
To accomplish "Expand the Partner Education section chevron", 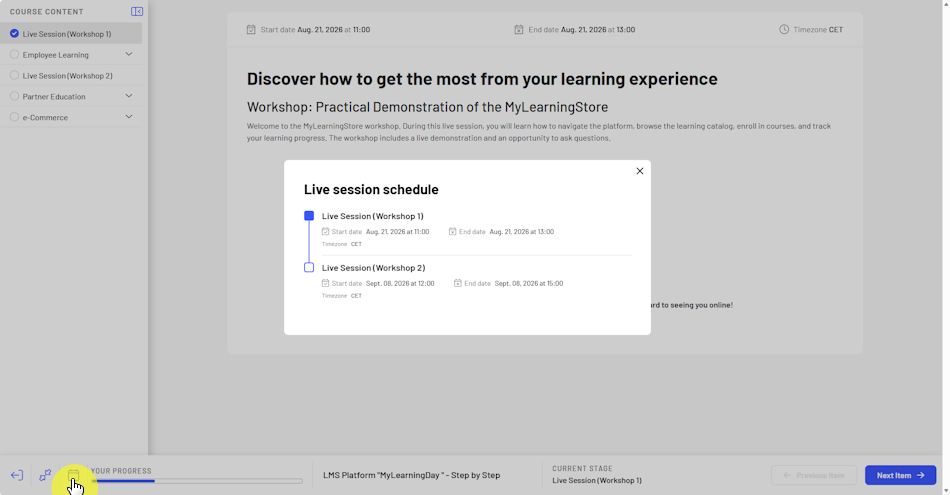I will (x=128, y=96).
